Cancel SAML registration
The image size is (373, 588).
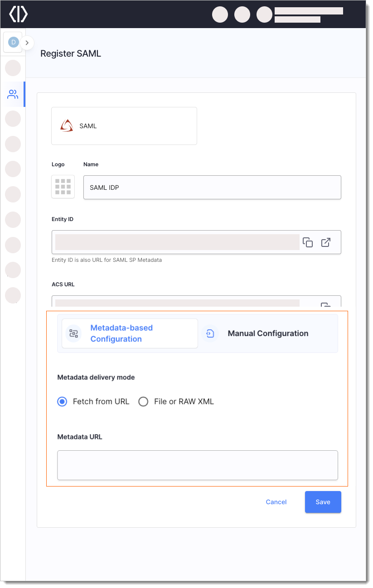click(276, 502)
